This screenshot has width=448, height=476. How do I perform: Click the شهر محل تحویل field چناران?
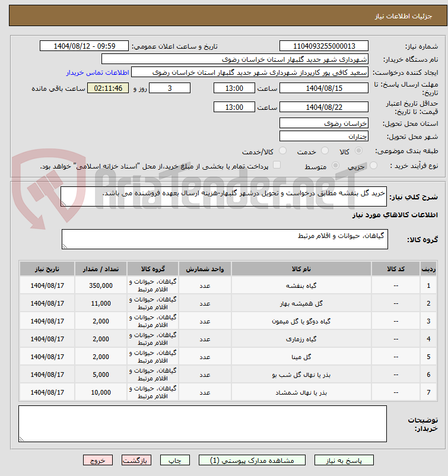coord(324,137)
